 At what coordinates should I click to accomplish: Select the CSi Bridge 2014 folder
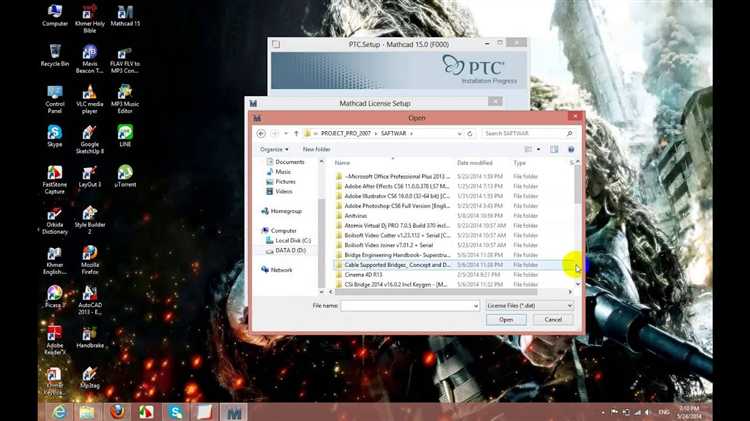click(396, 284)
